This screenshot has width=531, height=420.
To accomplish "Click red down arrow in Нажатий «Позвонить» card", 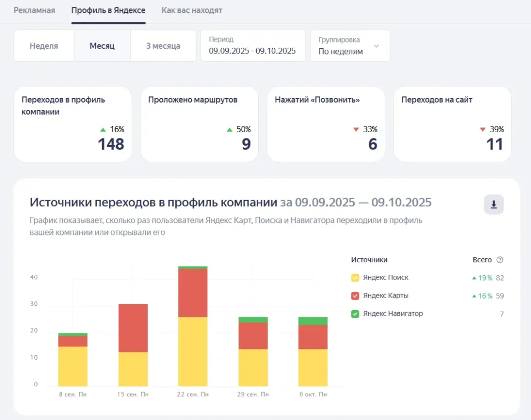I will pos(356,130).
